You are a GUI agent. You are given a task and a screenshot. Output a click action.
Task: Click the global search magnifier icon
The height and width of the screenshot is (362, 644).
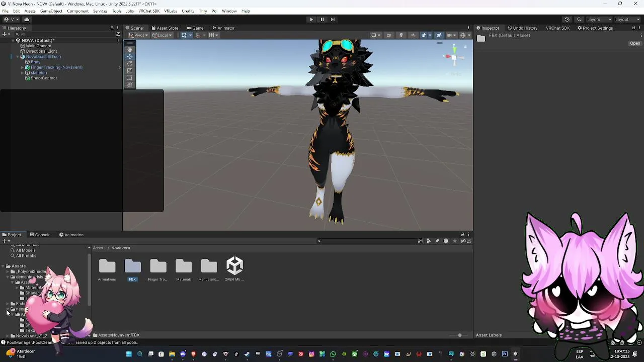pyautogui.click(x=579, y=20)
